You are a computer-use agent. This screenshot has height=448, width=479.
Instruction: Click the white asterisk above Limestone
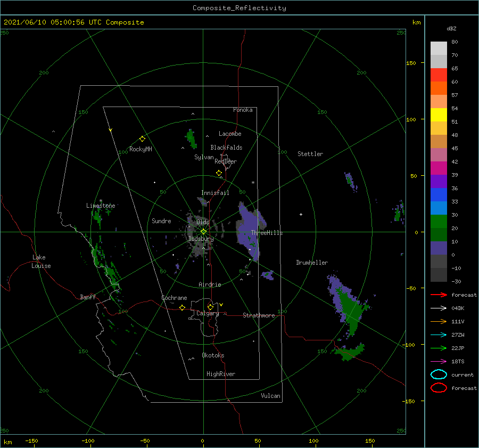(101, 201)
